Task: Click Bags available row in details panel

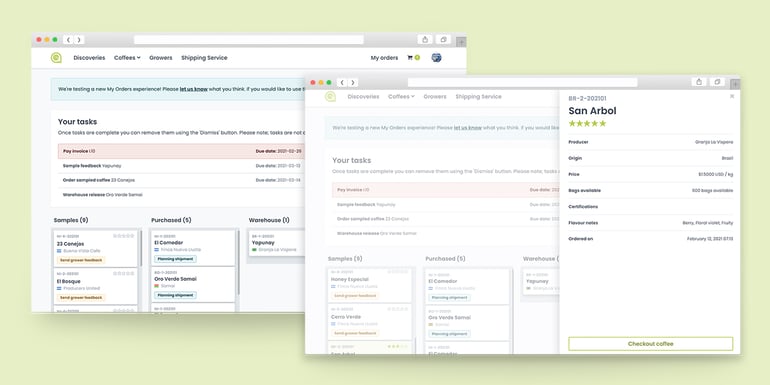Action: (651, 191)
